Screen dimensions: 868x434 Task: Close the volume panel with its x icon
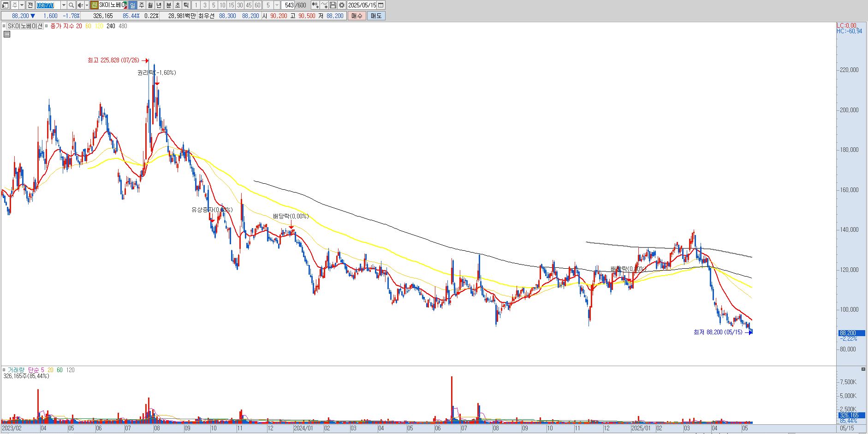click(x=863, y=369)
